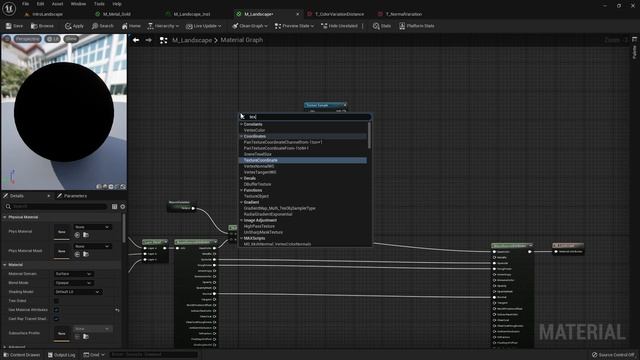Screen dimensions: 640x360
Task: Switch to T_ColorVariationDistance tab
Action: click(x=339, y=14)
